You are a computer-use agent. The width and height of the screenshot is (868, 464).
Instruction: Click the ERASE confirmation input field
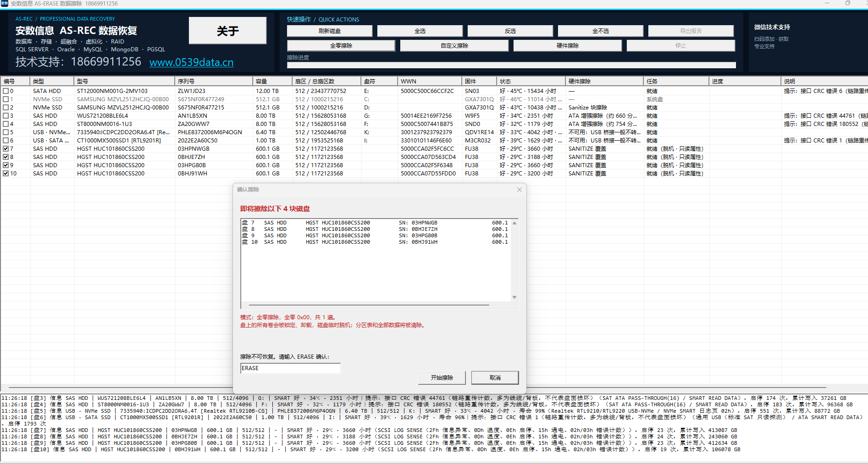click(290, 368)
